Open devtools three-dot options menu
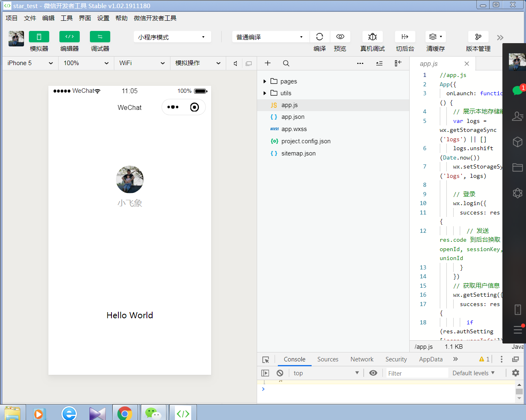This screenshot has width=526, height=420. [x=502, y=359]
